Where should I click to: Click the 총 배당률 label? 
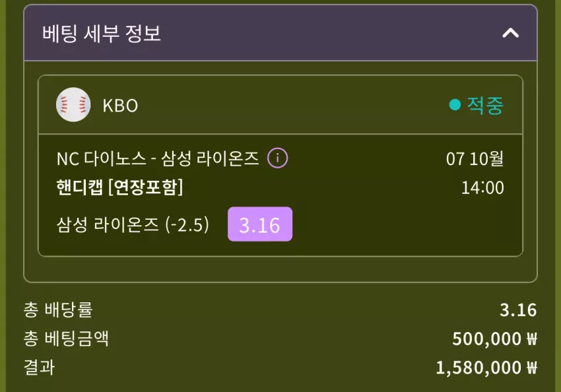click(x=58, y=310)
